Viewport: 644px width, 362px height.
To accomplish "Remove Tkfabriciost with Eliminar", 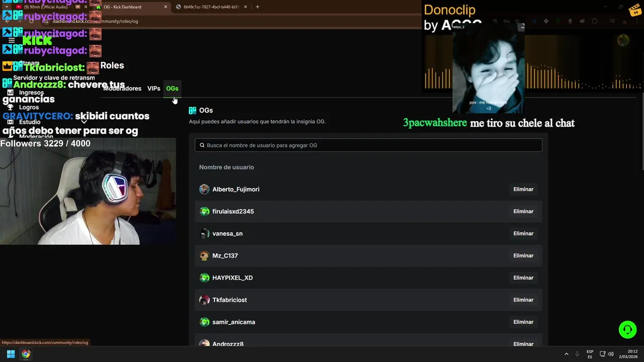I will [x=523, y=300].
